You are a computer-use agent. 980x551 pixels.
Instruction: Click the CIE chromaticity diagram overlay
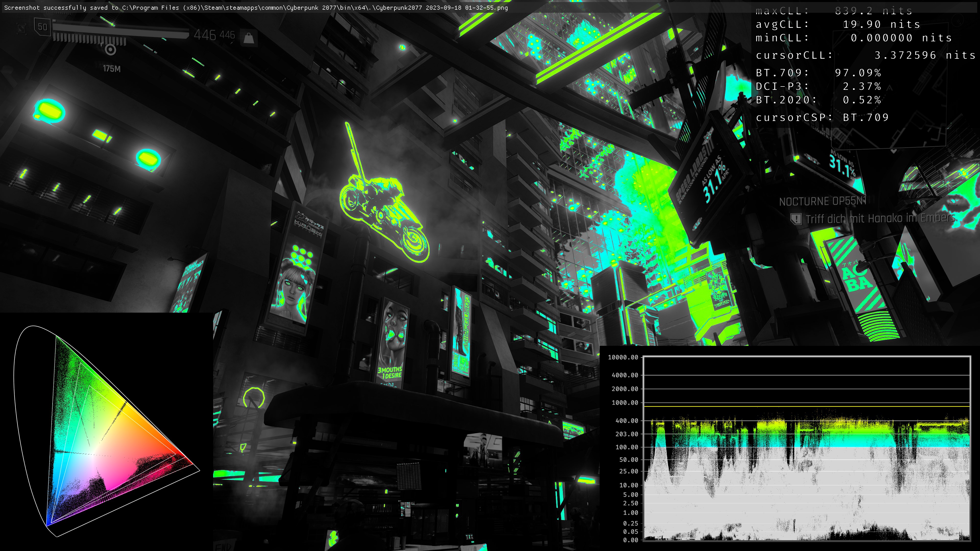(106, 431)
